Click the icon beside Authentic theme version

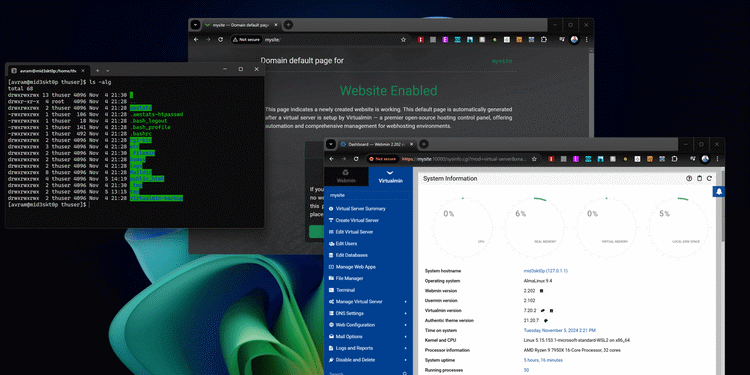[546, 320]
